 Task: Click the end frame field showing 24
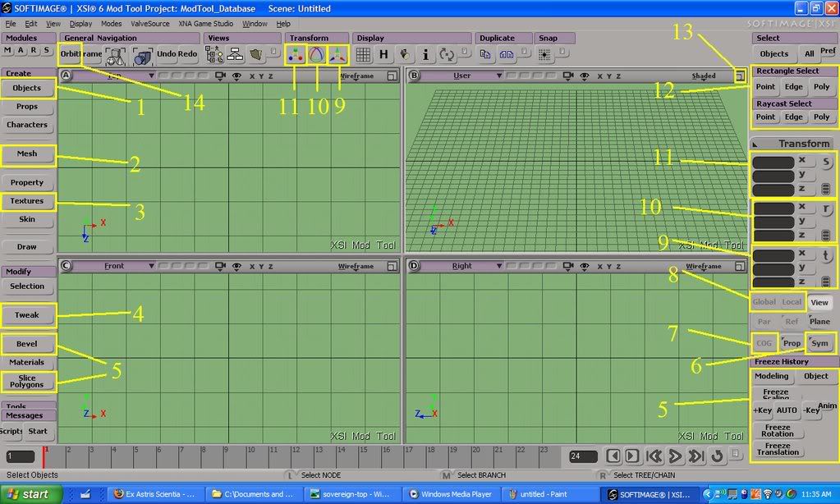click(583, 456)
